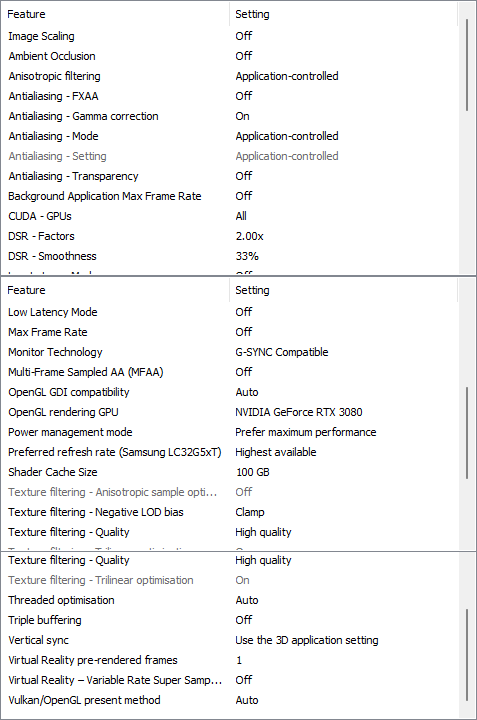Click the Vertical sync setting value

(306, 640)
